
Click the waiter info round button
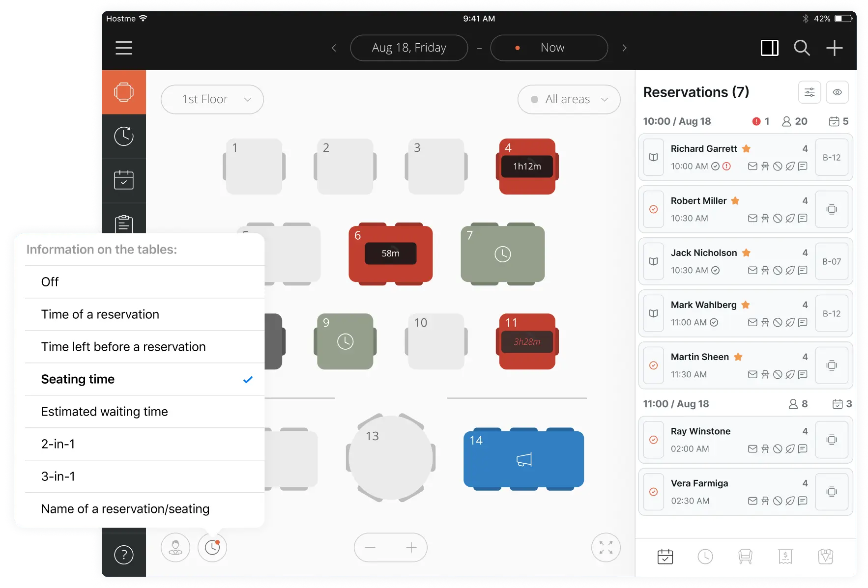coord(175,547)
